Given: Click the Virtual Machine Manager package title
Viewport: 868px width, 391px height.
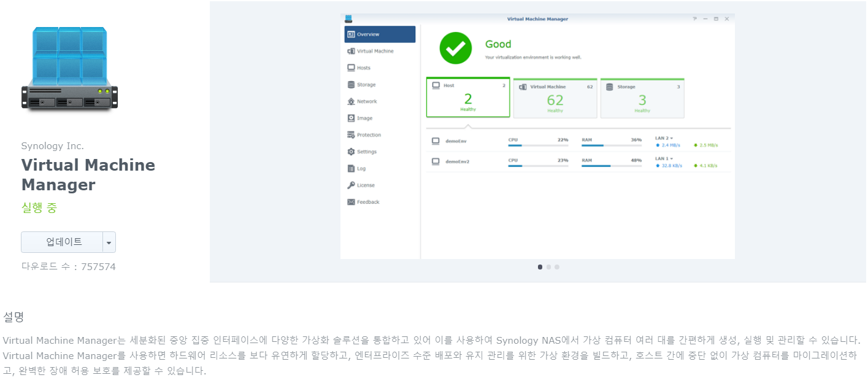Looking at the screenshot, I should click(88, 175).
